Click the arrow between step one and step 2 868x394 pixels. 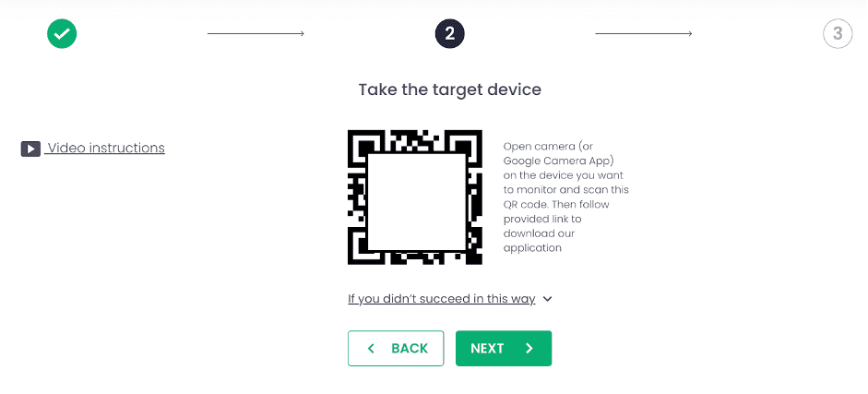pos(256,34)
